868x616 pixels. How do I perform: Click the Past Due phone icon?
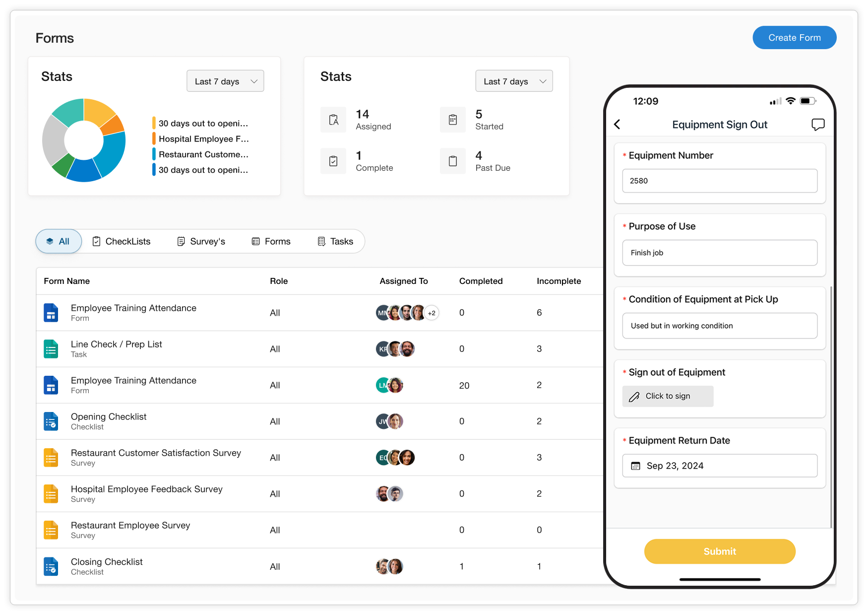pyautogui.click(x=452, y=161)
